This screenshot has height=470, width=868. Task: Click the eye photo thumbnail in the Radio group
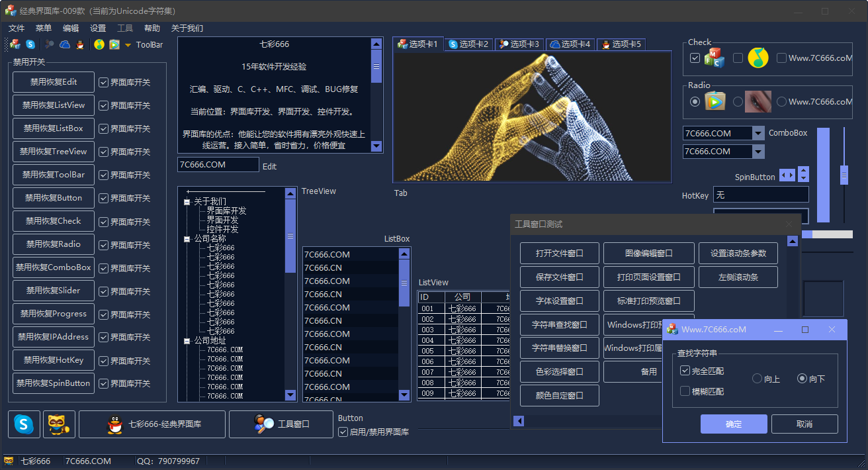tap(758, 102)
